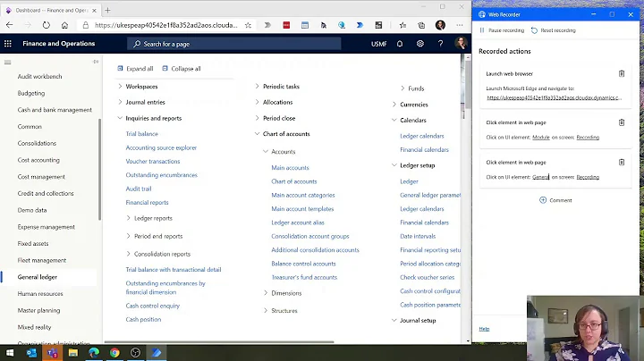The image size is (644, 361).
Task: Open the Budgeting module
Action: click(31, 93)
